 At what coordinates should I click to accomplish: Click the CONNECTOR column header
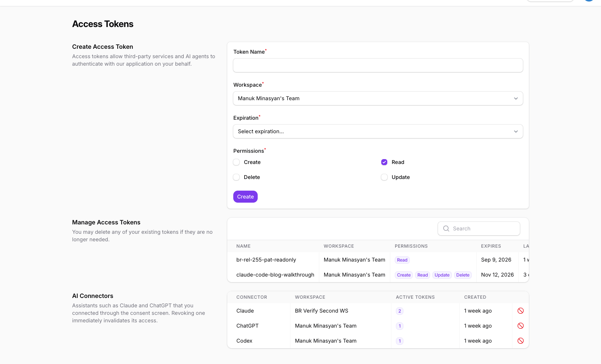[252, 297]
